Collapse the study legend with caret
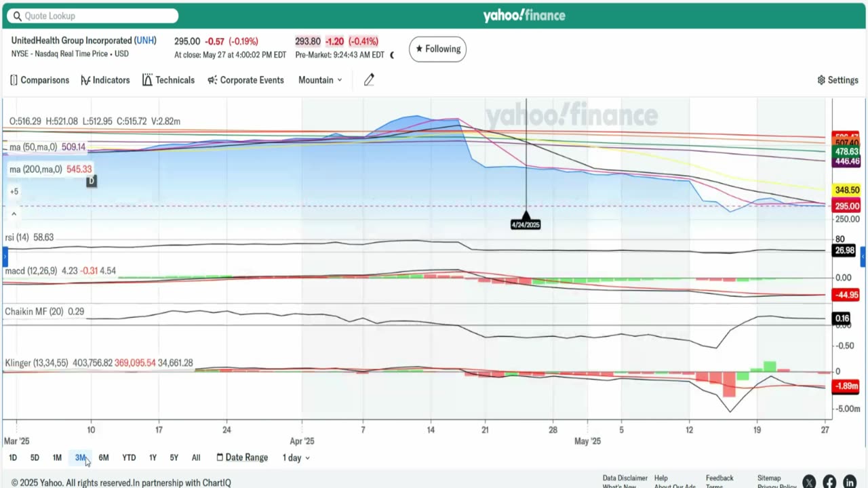868x488 pixels. [14, 214]
